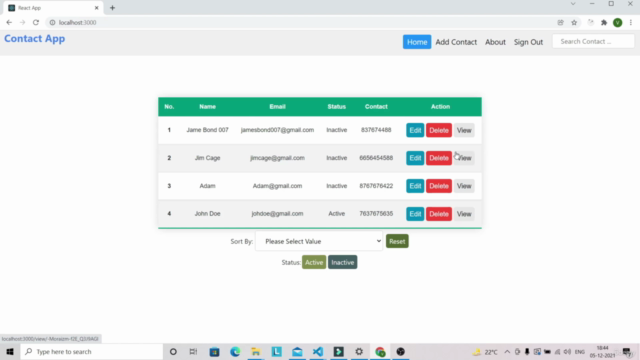View the Jim Cage contact
The image size is (640, 360).
point(464,158)
